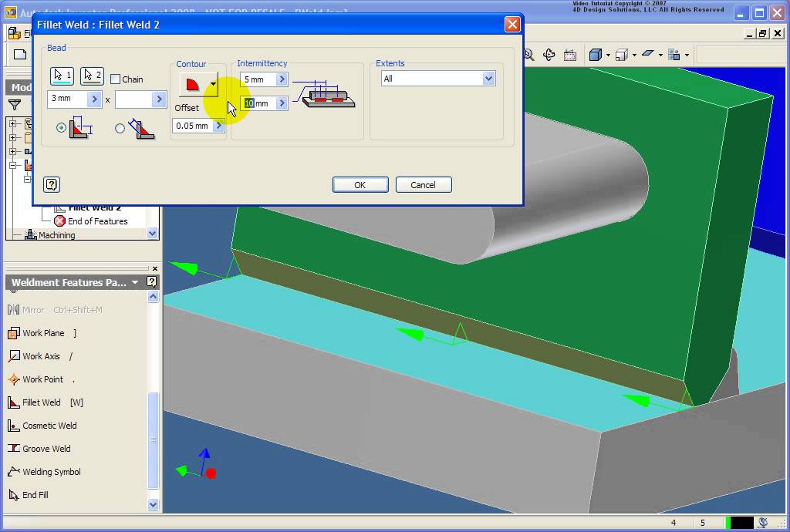Expand the first browser tree node
The image size is (790, 532).
click(13, 123)
